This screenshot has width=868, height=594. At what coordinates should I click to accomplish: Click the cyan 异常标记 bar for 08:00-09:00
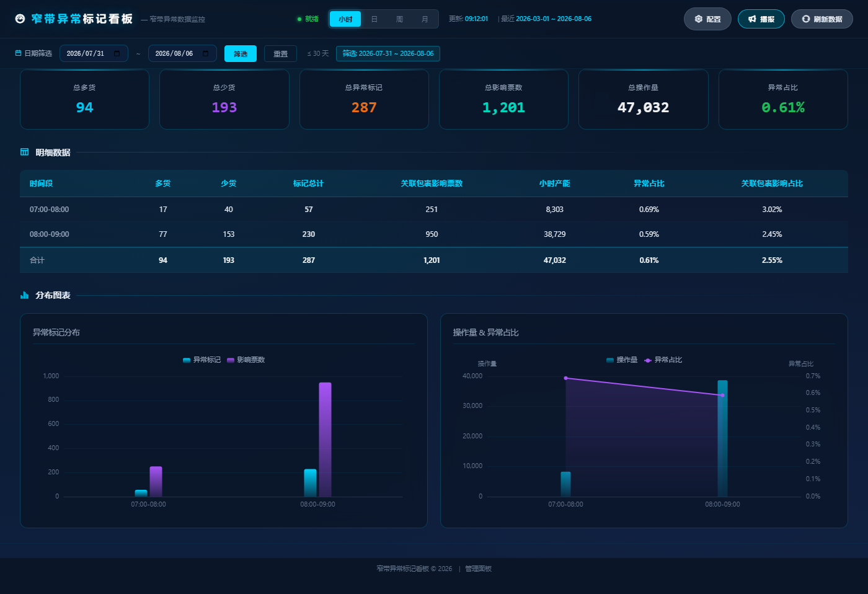point(310,483)
